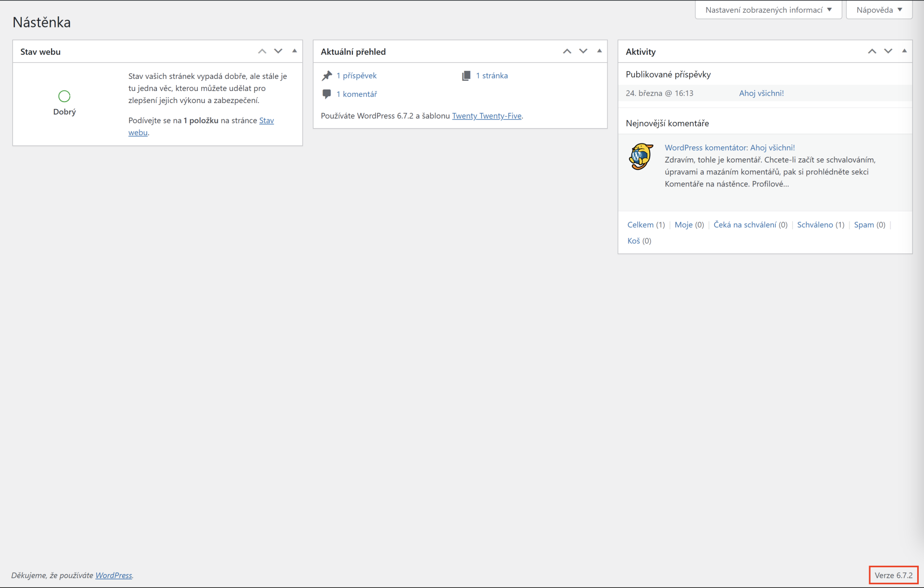The image size is (924, 588).
Task: Move Aktuální přehled widget up with arrow
Action: click(567, 51)
